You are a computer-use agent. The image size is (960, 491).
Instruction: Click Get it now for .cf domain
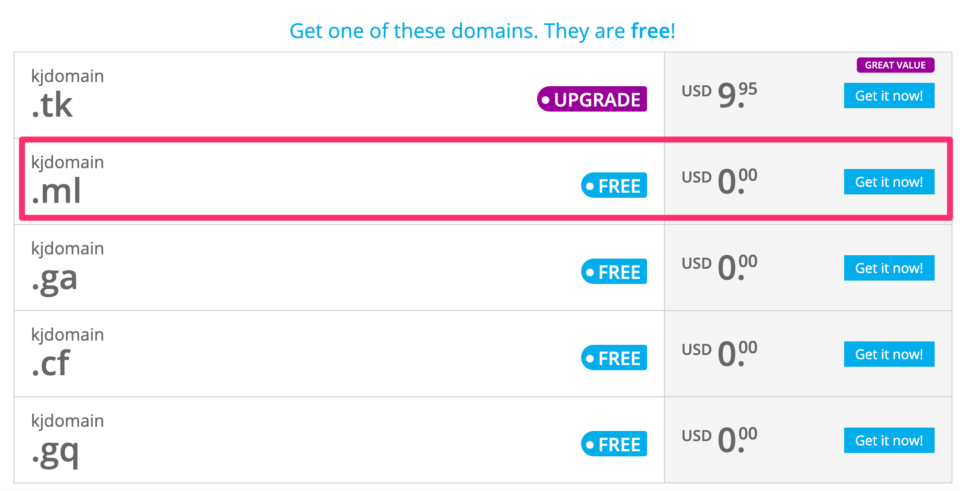(889, 354)
